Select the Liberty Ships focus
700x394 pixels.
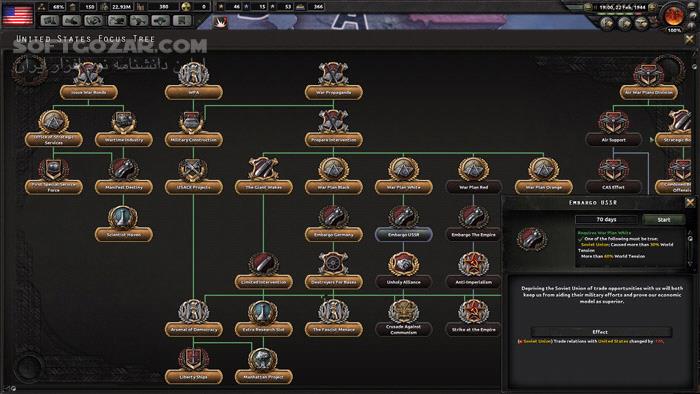(x=193, y=377)
